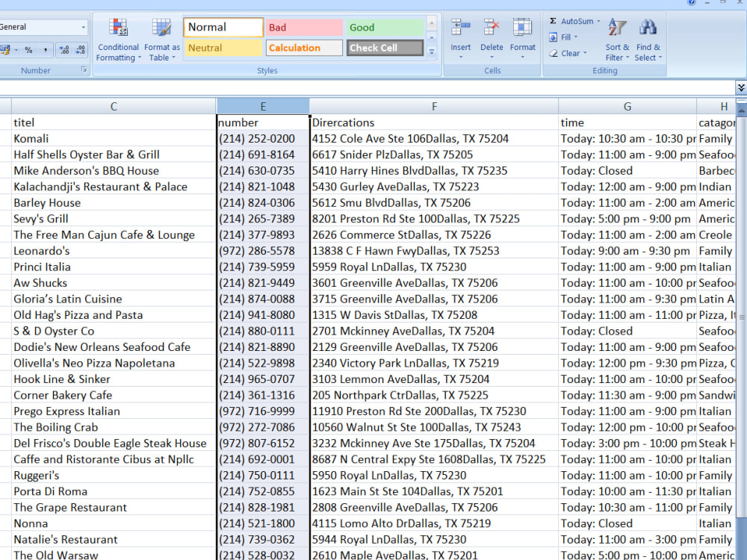Select 'Today: Closed' for S & D Oyster Co
This screenshot has width=747, height=560.
tap(627, 331)
